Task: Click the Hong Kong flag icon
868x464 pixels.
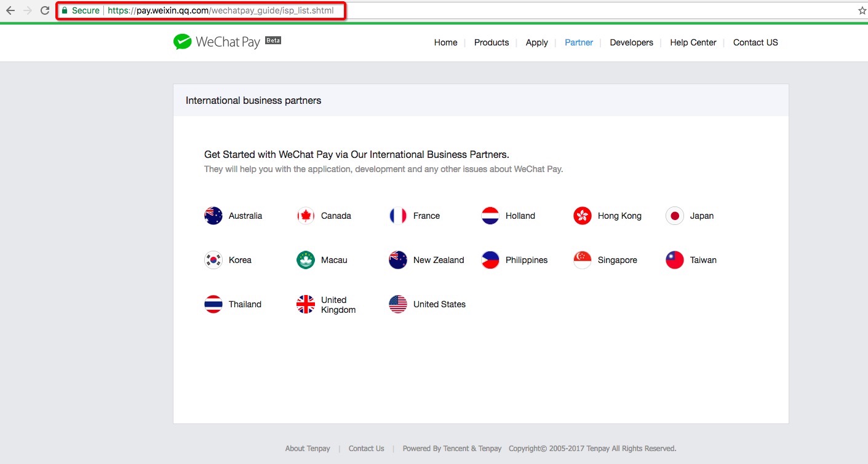Action: (583, 216)
